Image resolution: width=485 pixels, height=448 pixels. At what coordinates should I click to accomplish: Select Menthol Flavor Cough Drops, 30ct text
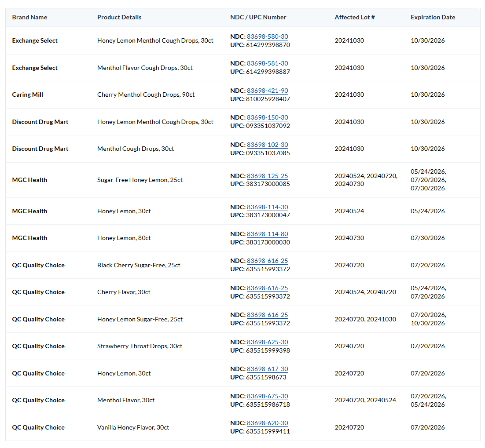[x=145, y=68]
